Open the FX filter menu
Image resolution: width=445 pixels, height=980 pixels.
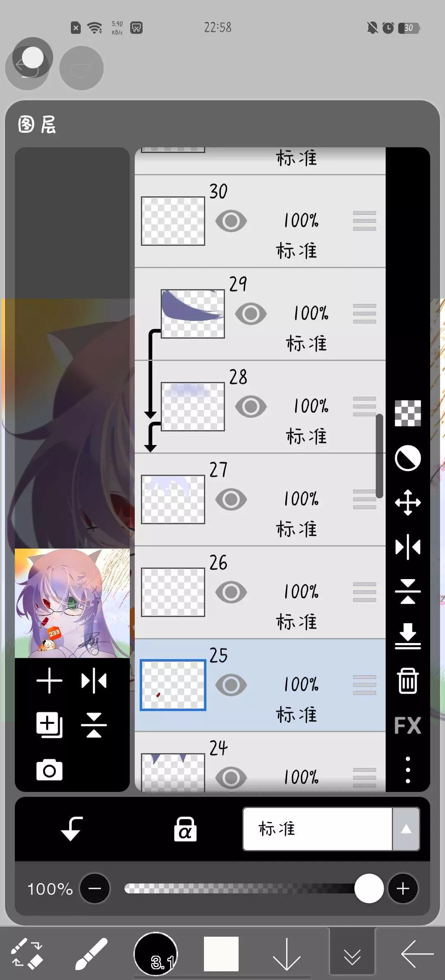point(408,726)
